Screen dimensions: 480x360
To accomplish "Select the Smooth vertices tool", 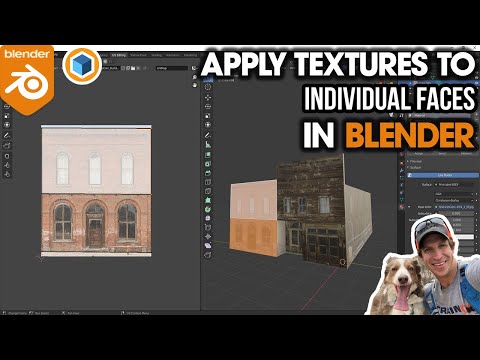I will [x=208, y=218].
